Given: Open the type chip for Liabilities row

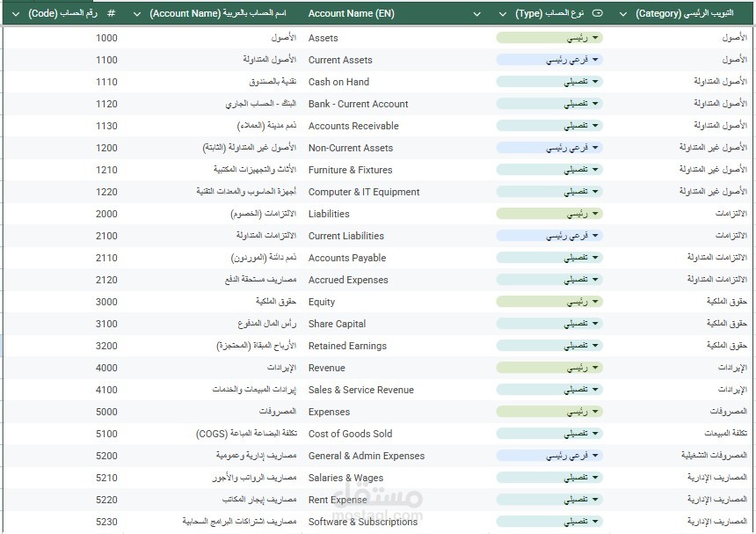Looking at the screenshot, I should click(549, 214).
